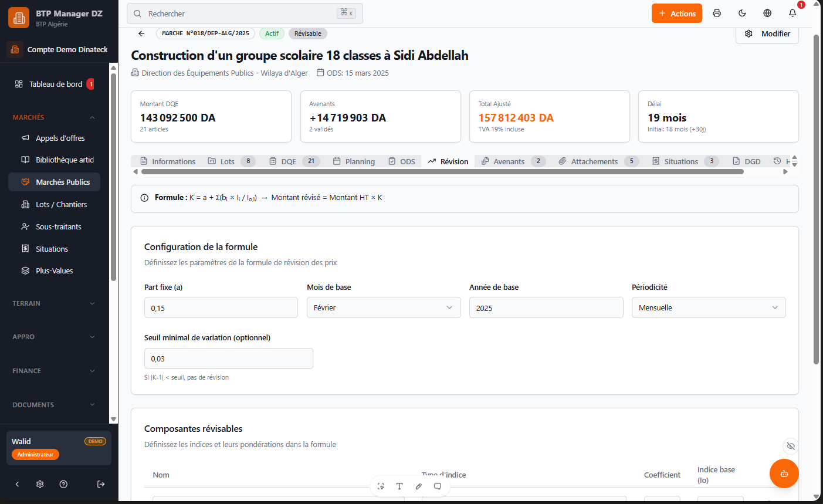Expand the TERRAIN sidebar section

click(x=54, y=303)
